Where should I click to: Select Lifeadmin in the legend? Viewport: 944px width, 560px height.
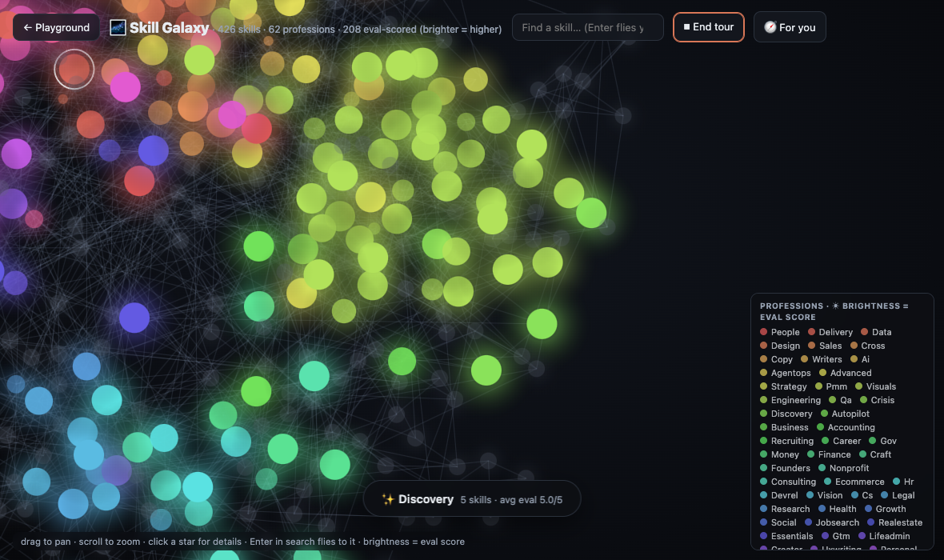(x=884, y=536)
